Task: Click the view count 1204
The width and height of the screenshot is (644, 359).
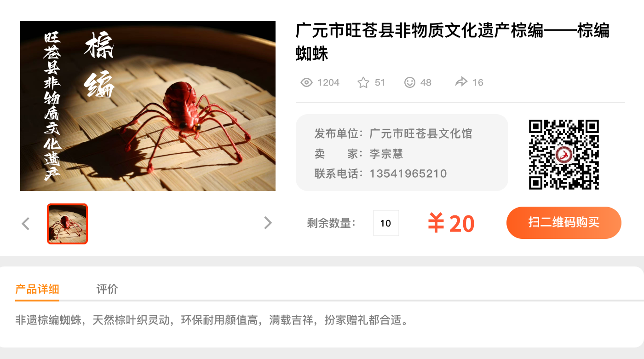Action: (328, 82)
